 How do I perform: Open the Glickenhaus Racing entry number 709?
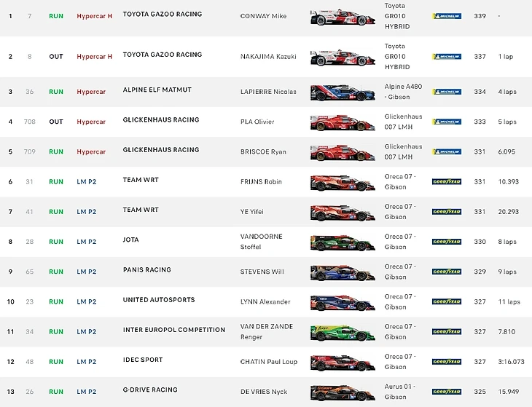click(160, 150)
